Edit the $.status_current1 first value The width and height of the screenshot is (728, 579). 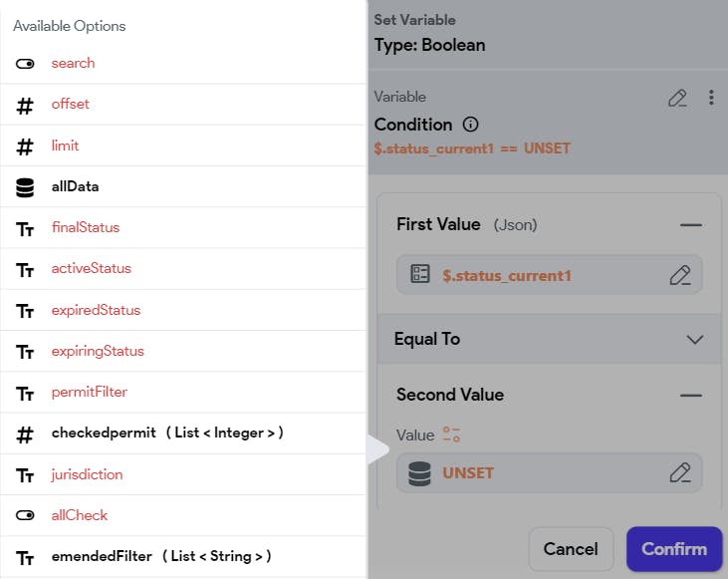click(x=680, y=275)
